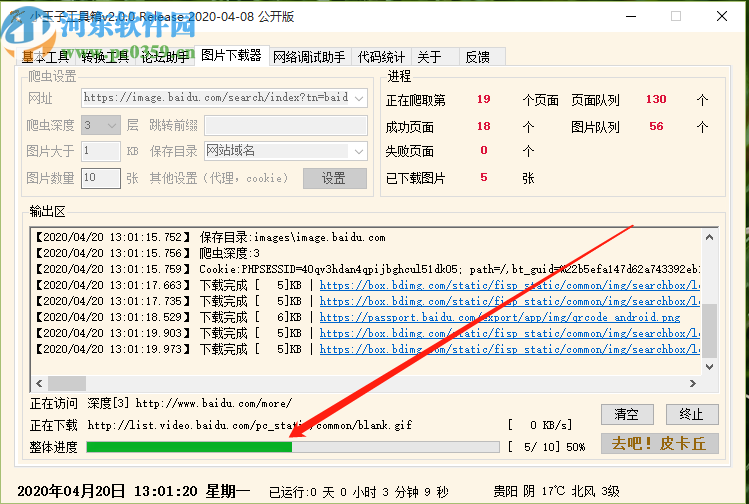Open the 13:01:17.735 download link

[510, 301]
